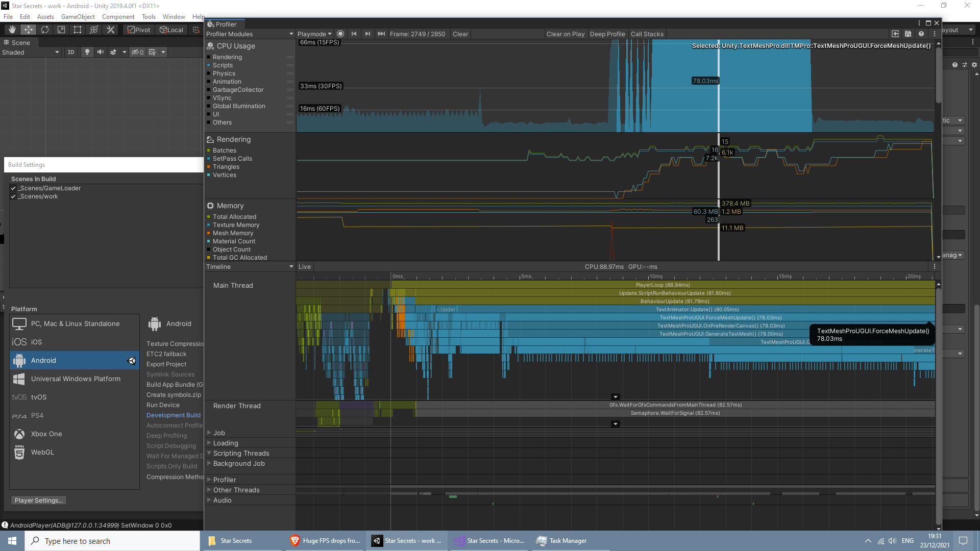Open the Shaded draw mode dropdown

point(31,52)
